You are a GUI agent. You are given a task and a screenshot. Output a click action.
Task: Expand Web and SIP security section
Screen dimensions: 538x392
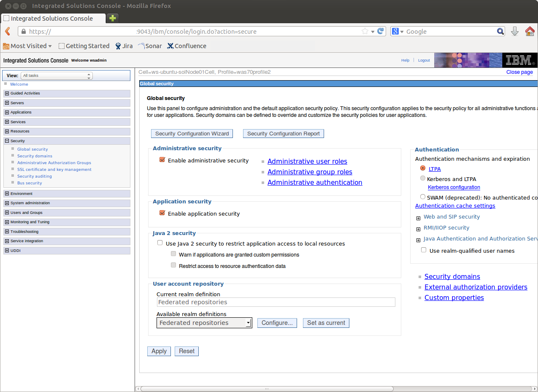(x=418, y=218)
